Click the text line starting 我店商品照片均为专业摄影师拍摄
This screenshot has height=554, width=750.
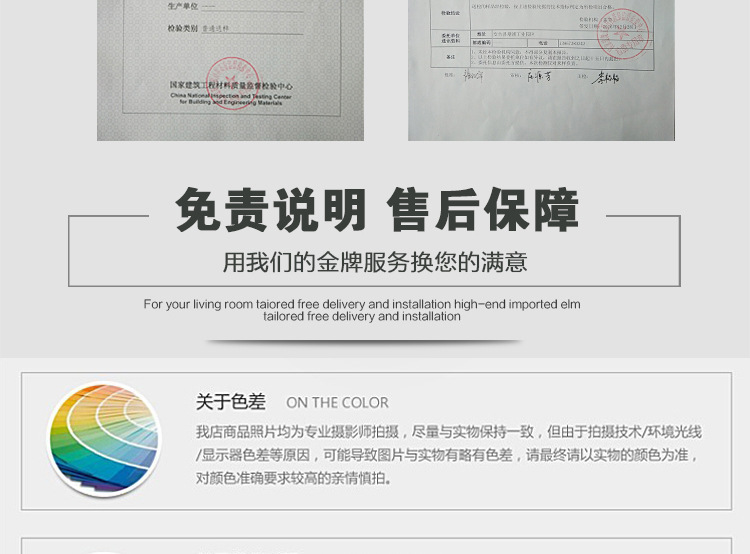coord(449,432)
